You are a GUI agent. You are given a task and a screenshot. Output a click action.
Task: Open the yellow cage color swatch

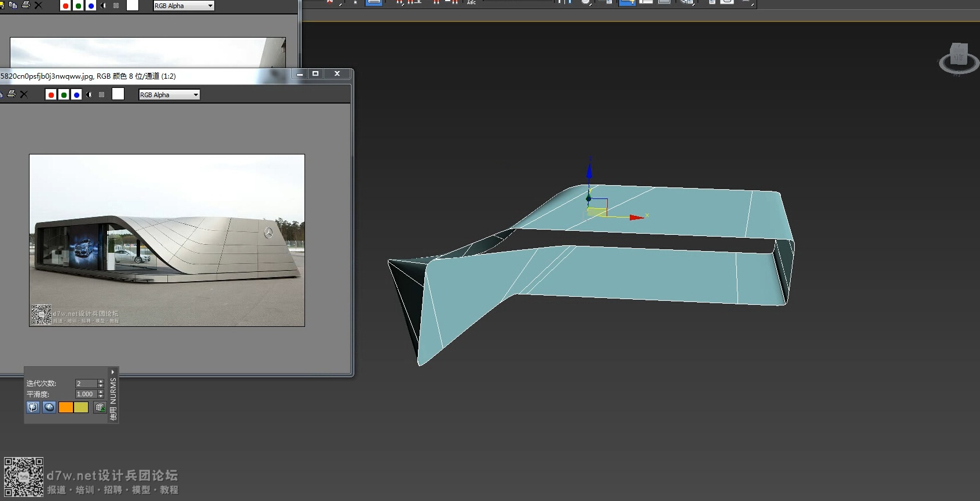point(81,407)
